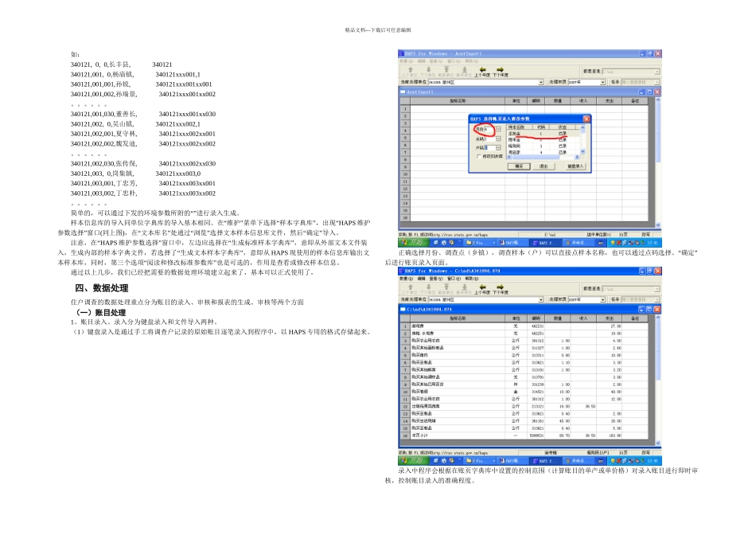
Task: Open 处理年度 dropdown in A341004.07d window
Action: pos(602,299)
